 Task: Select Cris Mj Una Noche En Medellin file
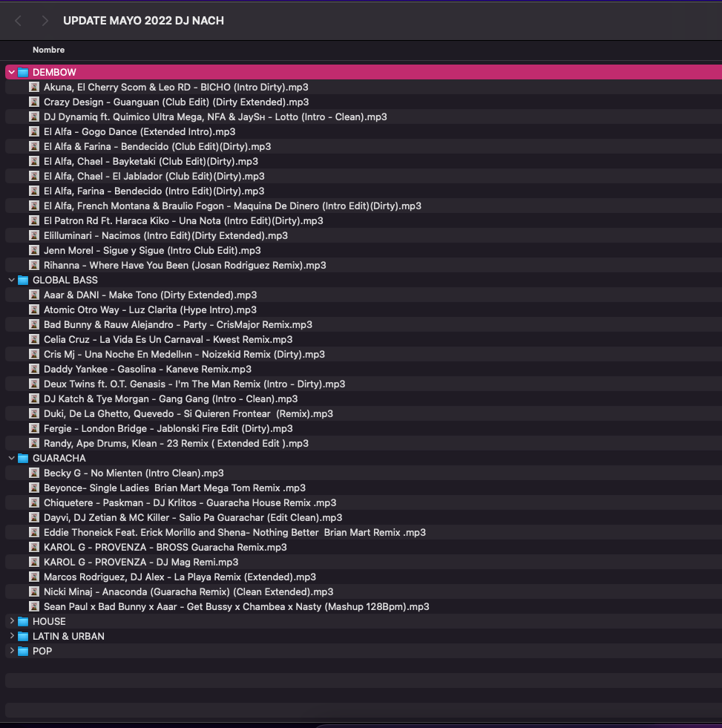point(184,355)
